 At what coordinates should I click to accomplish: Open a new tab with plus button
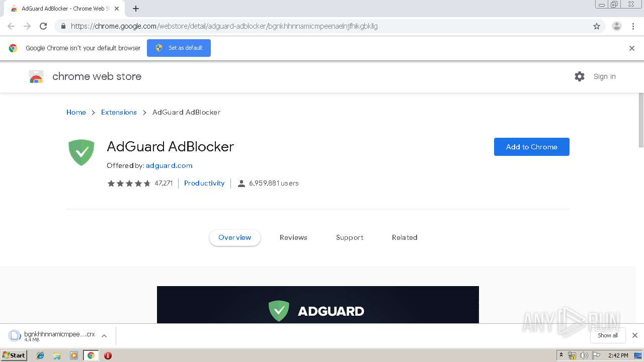click(136, 9)
